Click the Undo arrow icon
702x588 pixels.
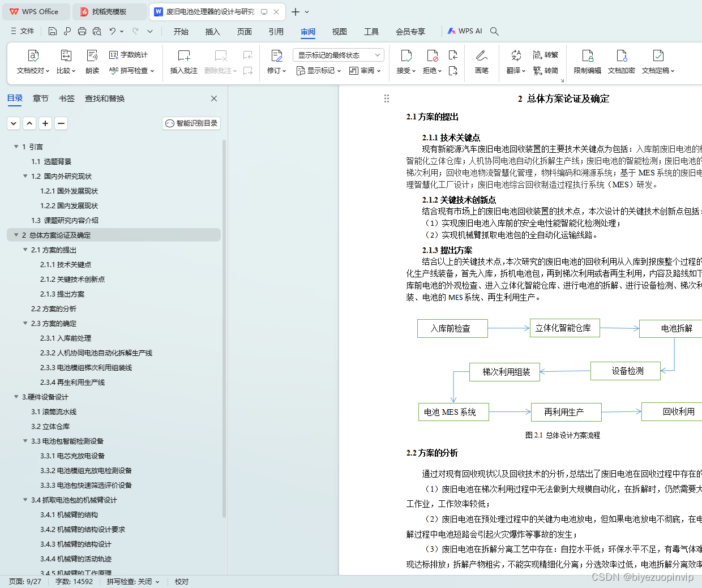(112, 31)
